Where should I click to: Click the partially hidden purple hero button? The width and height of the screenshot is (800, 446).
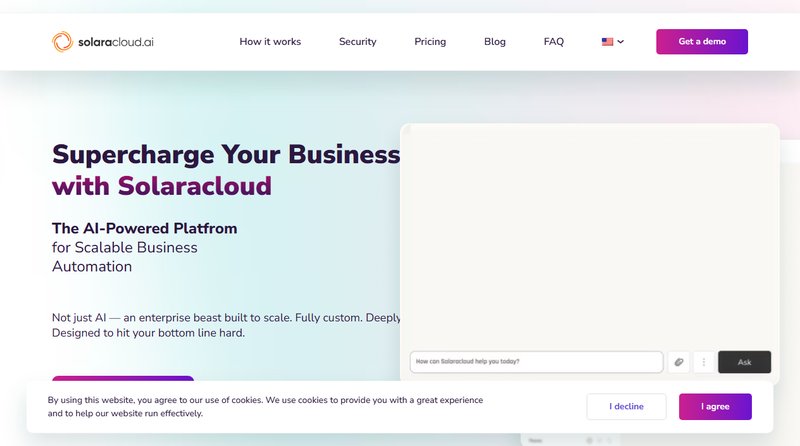tap(123, 378)
